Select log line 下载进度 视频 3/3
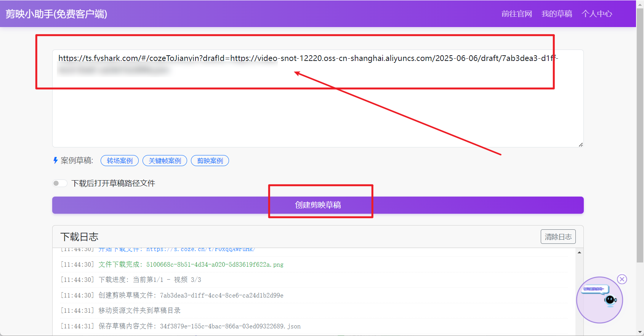The image size is (644, 336). pyautogui.click(x=131, y=280)
